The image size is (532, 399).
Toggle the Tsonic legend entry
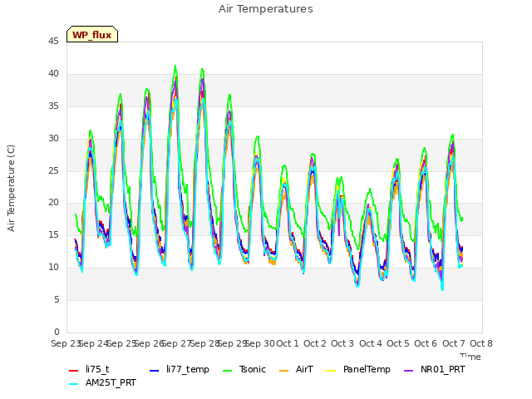pyautogui.click(x=244, y=369)
